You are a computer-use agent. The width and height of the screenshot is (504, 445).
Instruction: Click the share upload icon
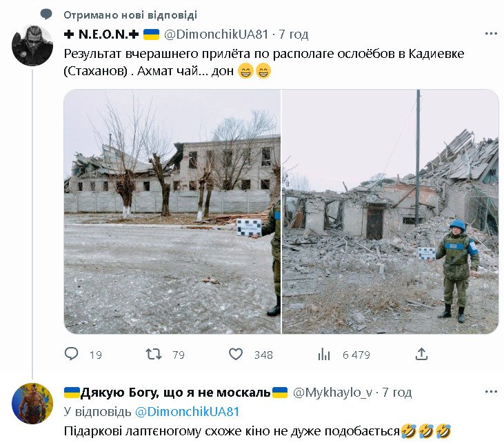tap(421, 354)
